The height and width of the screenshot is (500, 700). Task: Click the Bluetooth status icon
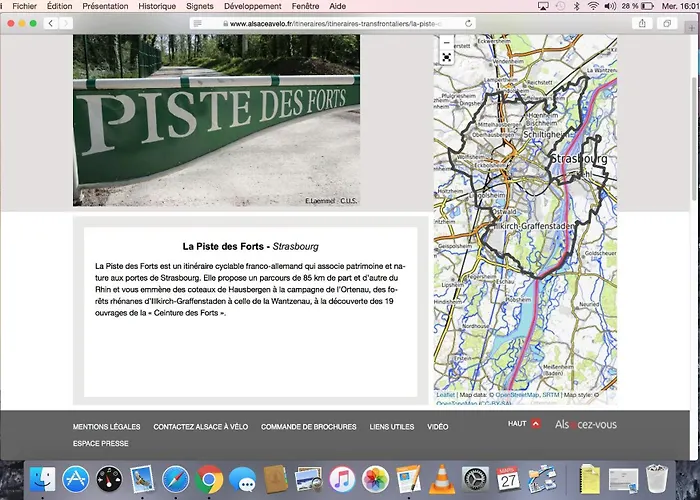(x=576, y=6)
